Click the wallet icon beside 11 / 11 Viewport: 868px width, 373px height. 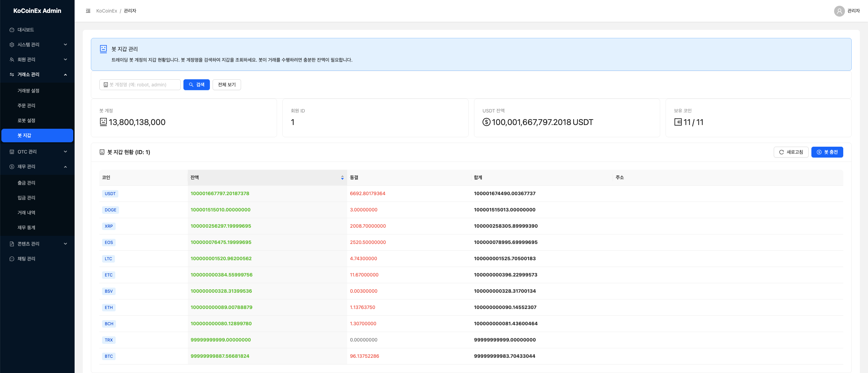tap(678, 122)
